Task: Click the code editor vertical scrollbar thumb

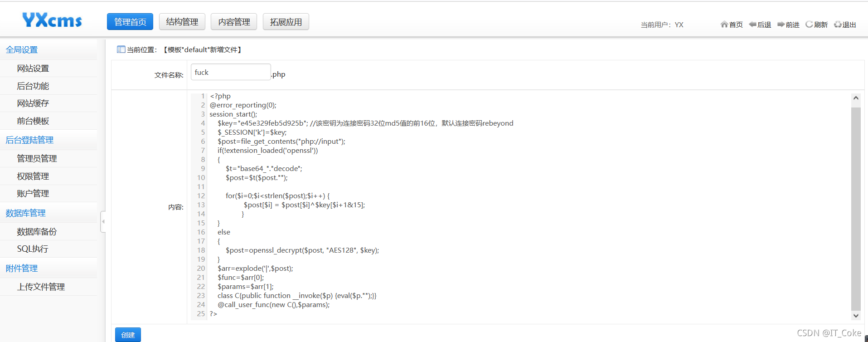Action: 856,209
